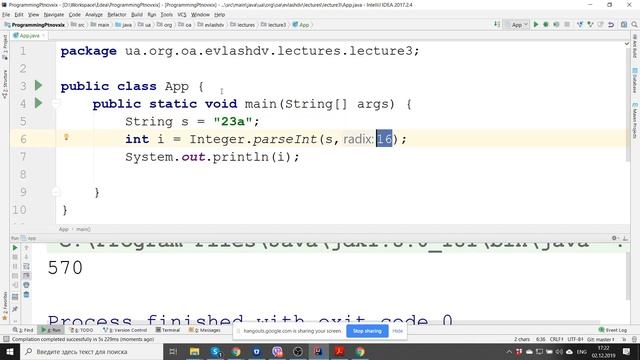The width and height of the screenshot is (640, 360).
Task: Click the Git: master branch widget
Action: click(601, 339)
